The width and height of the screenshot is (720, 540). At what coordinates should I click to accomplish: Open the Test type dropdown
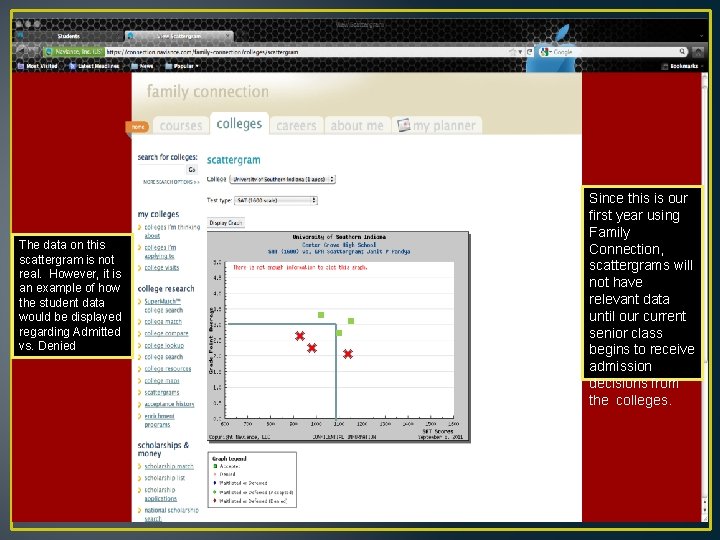point(276,200)
